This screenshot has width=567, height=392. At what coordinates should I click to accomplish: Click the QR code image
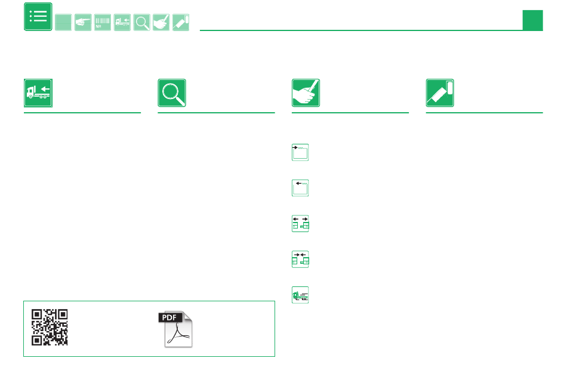tap(50, 328)
